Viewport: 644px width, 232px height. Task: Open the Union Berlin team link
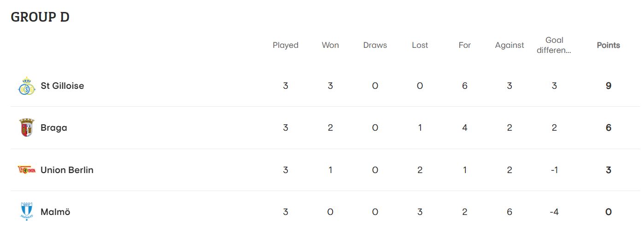click(67, 170)
